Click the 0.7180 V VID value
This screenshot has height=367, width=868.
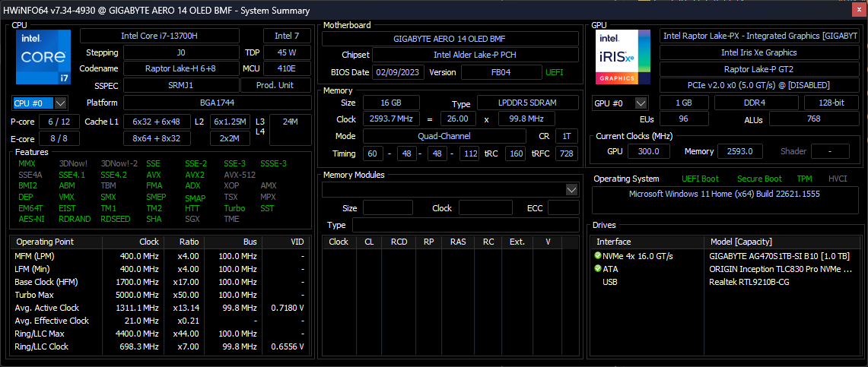288,308
